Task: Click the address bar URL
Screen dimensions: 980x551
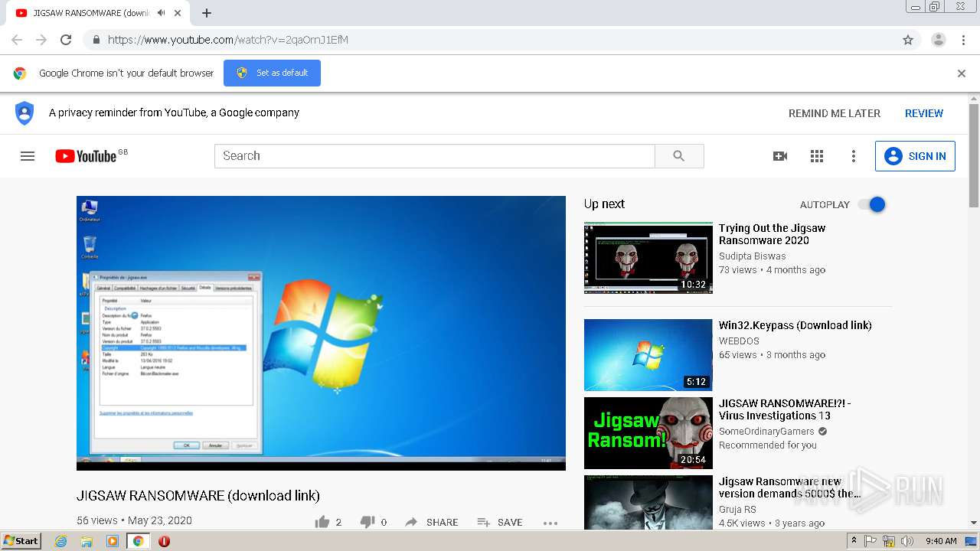Action: coord(228,40)
